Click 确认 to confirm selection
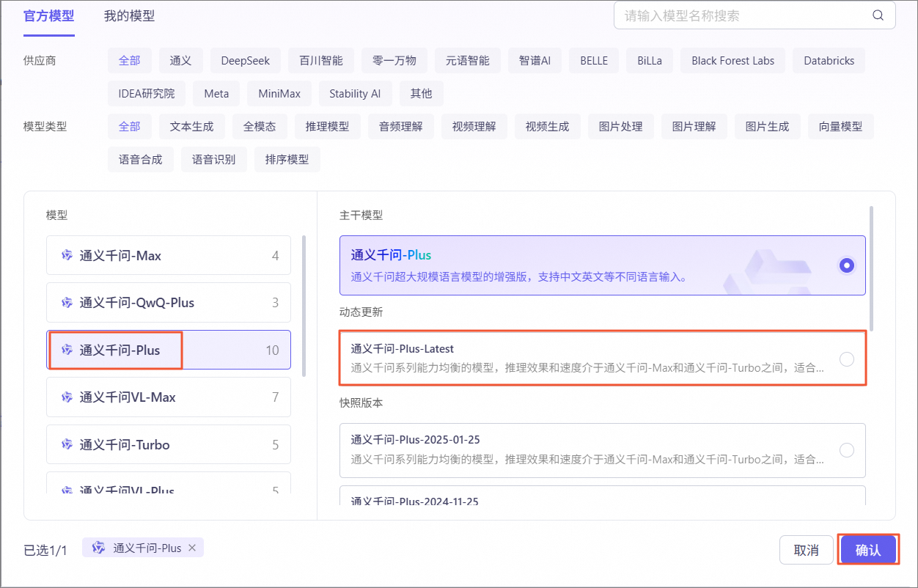918x588 pixels. coord(868,550)
